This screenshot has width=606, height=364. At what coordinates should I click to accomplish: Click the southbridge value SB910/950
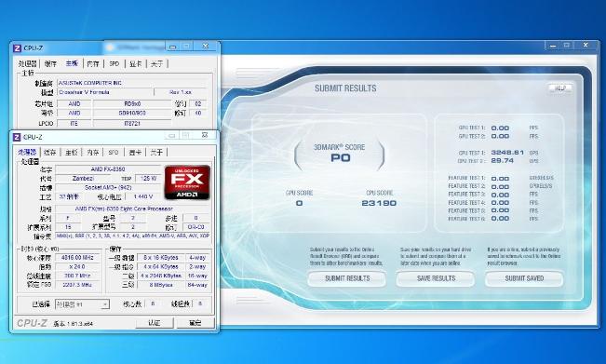132,114
